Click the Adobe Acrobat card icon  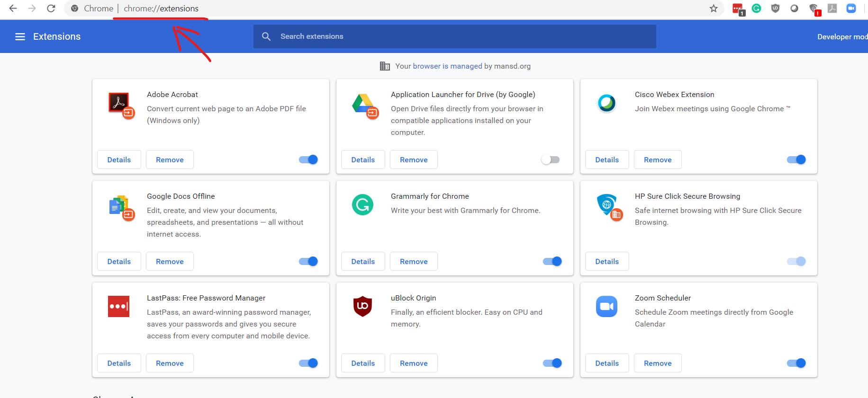pos(121,105)
